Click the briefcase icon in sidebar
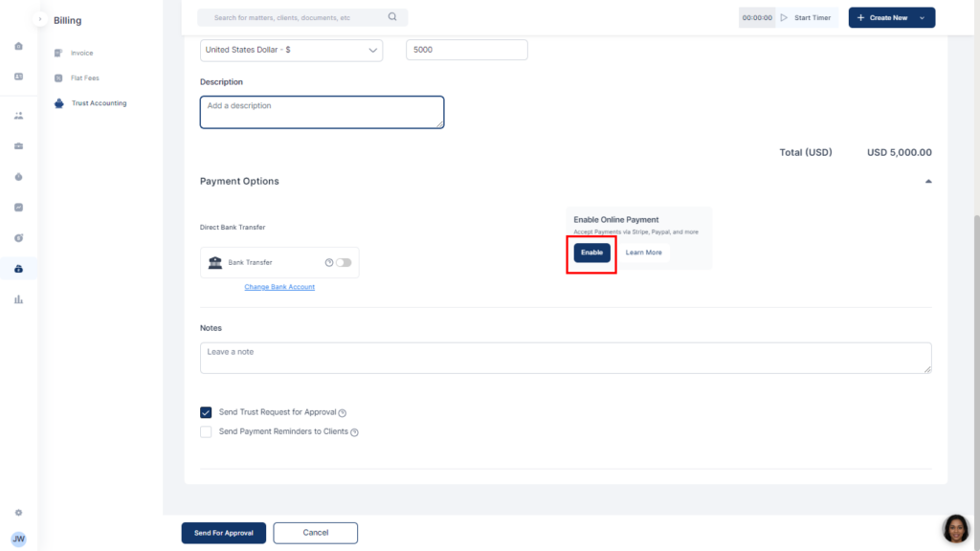 click(x=18, y=146)
